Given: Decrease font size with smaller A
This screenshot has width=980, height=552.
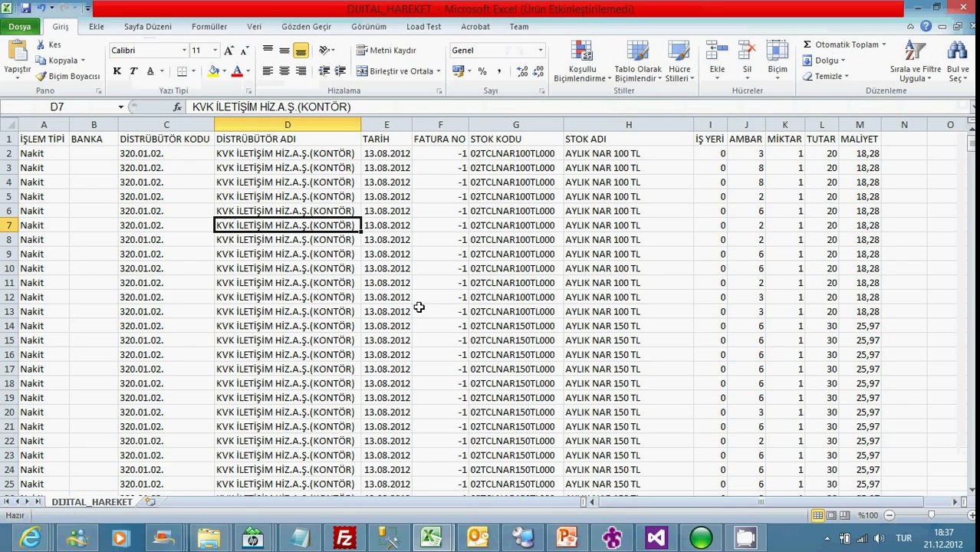Looking at the screenshot, I should click(245, 51).
